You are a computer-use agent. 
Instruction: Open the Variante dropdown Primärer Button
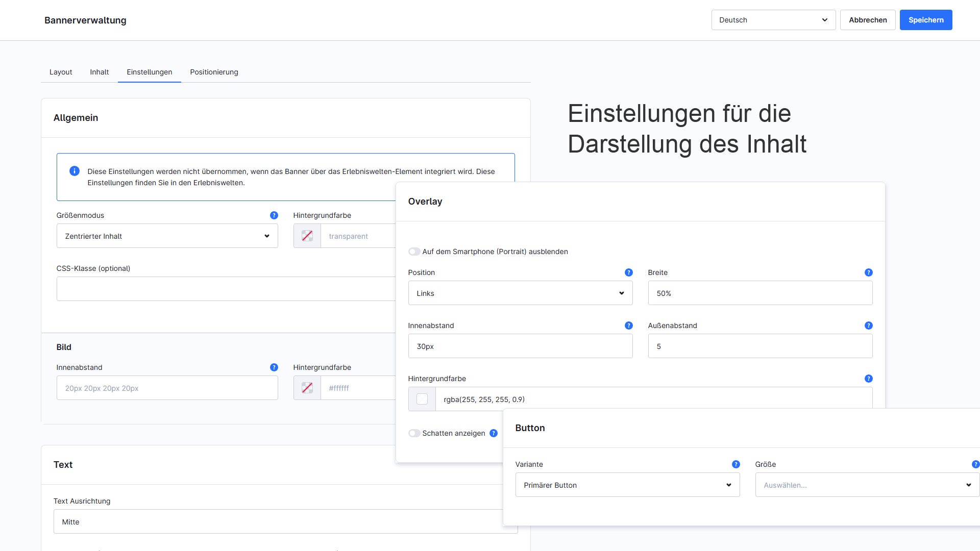628,485
